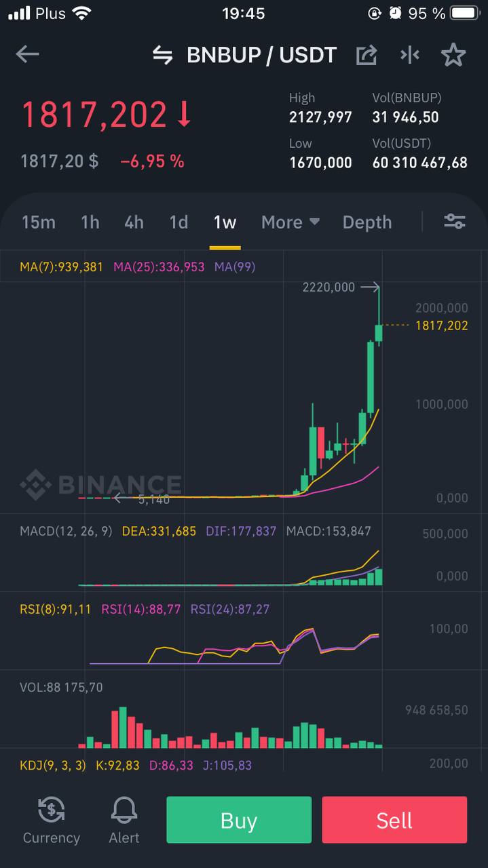This screenshot has width=488, height=868.
Task: Open the share icon
Action: pos(367,55)
